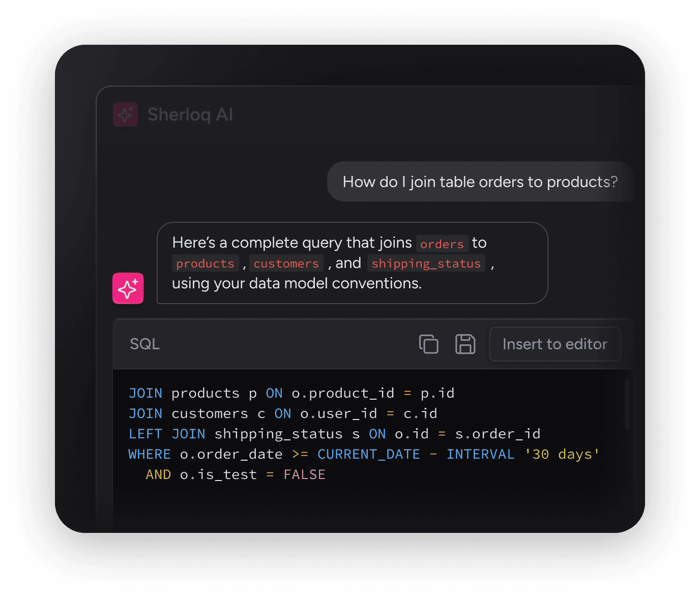Click the customers inline code tag
This screenshot has height=598, width=700.
(286, 263)
